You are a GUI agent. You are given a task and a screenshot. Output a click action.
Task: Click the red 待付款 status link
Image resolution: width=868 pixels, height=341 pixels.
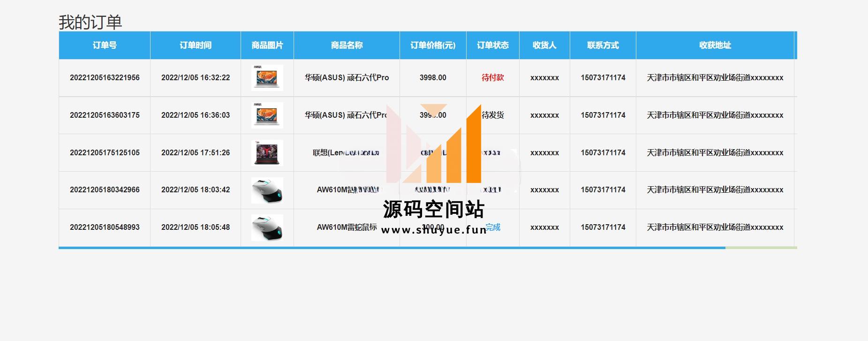pos(492,78)
